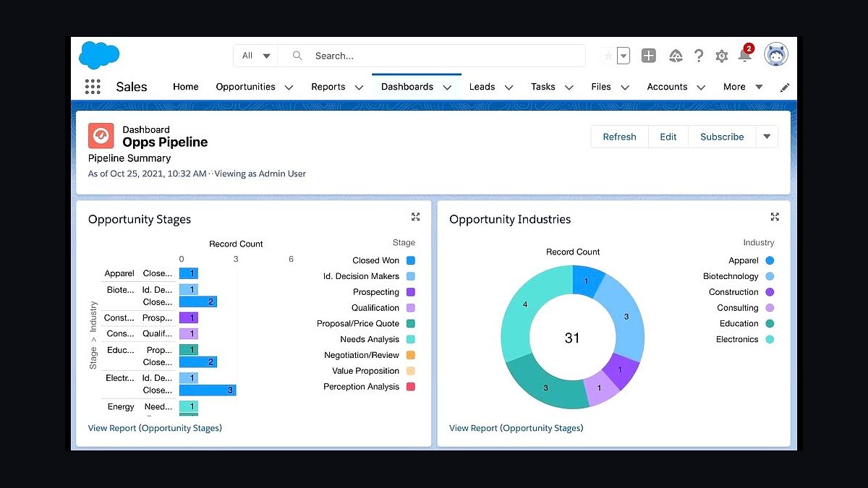
Task: Click the Consulting industry legend swatch
Action: point(770,308)
